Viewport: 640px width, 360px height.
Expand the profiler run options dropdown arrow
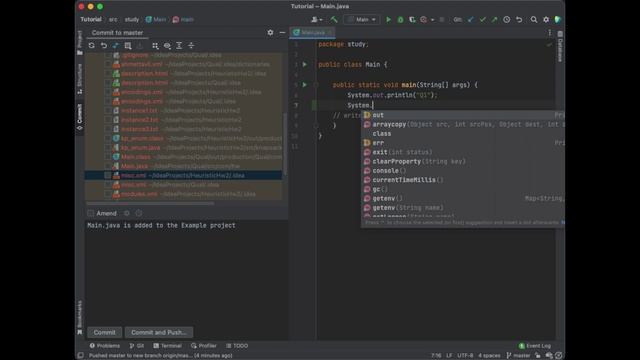pyautogui.click(x=432, y=20)
